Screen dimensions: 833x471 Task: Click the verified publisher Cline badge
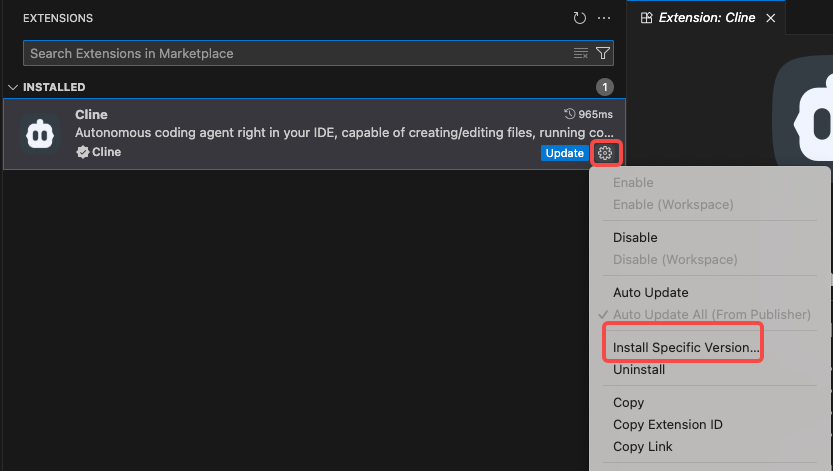coord(99,152)
